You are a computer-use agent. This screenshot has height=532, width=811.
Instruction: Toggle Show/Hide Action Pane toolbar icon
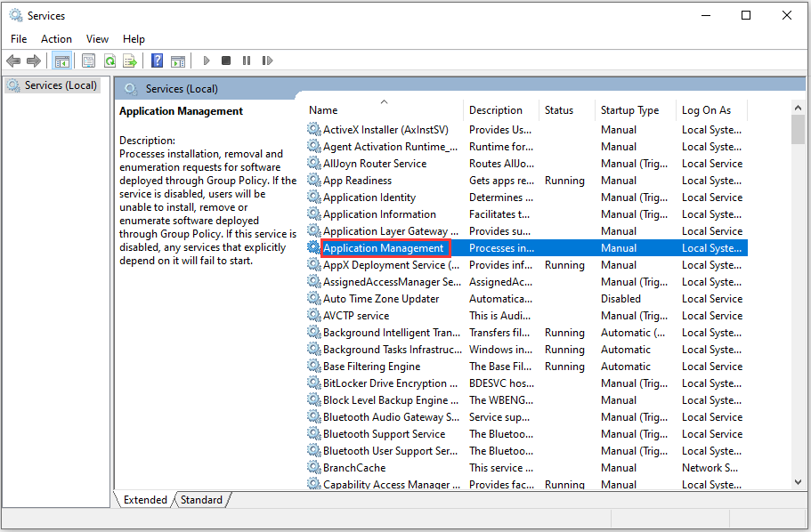tap(178, 61)
